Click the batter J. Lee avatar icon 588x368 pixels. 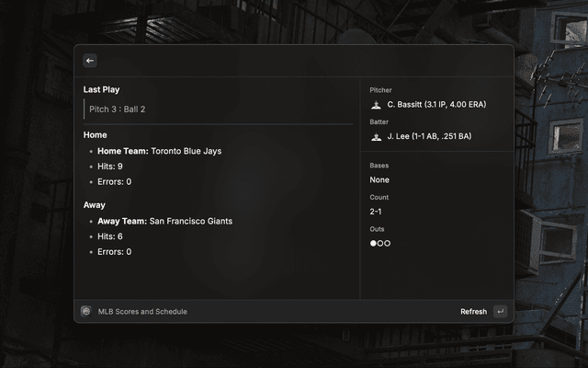point(376,137)
